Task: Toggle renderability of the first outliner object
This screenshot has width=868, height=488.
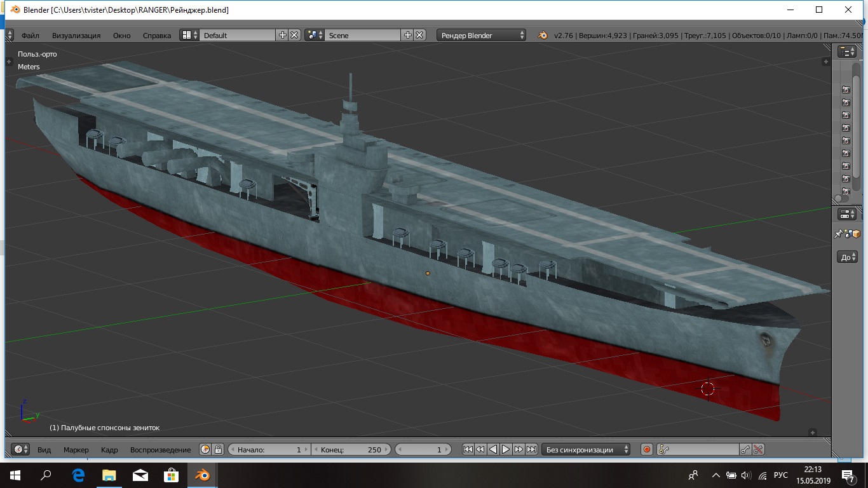Action: [x=846, y=90]
